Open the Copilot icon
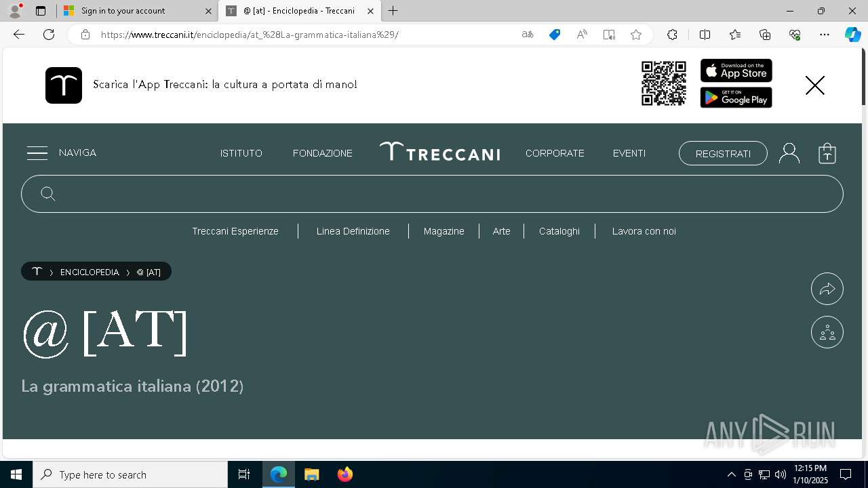 pyautogui.click(x=852, y=35)
